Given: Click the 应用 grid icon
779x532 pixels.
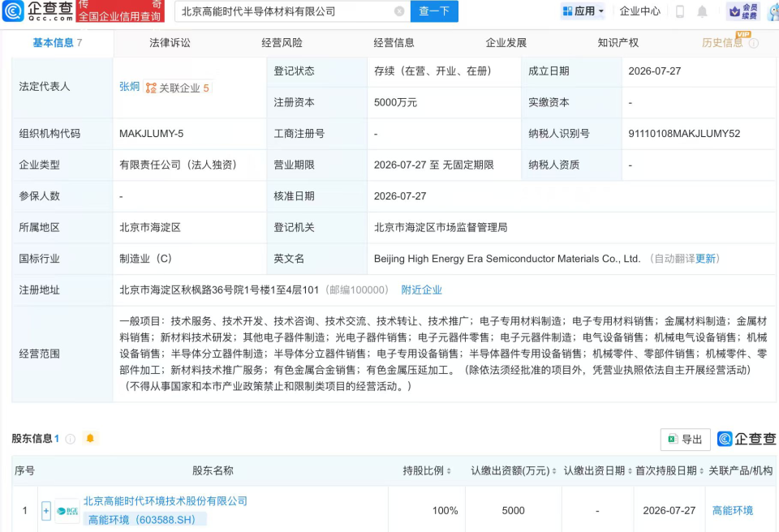Looking at the screenshot, I should 567,11.
